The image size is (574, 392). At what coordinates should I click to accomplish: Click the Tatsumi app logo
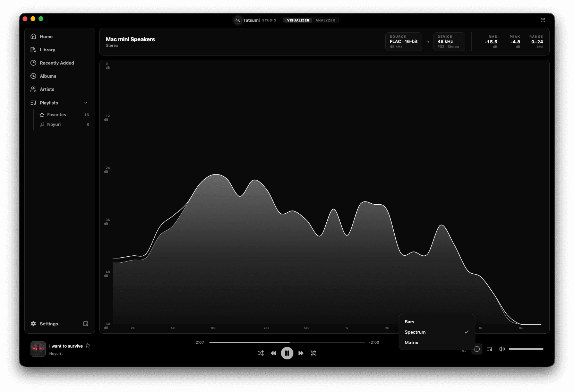238,20
